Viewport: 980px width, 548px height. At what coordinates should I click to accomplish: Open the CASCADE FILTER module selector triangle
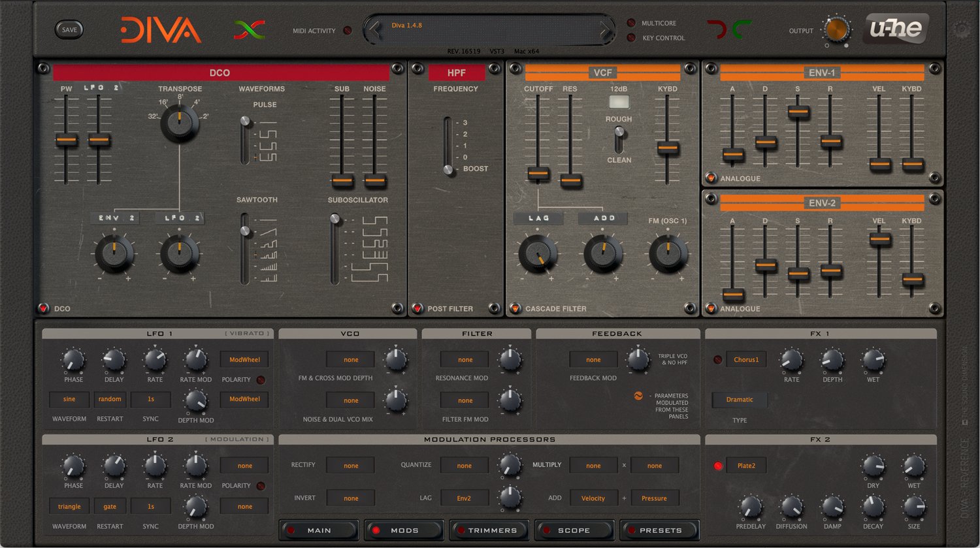[x=515, y=308]
